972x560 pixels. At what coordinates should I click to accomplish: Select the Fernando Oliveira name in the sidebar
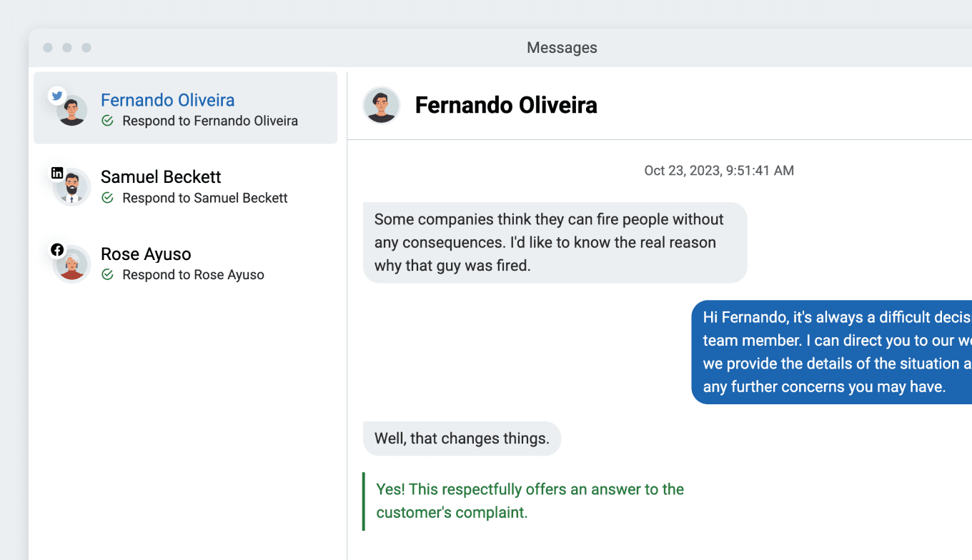pos(167,100)
